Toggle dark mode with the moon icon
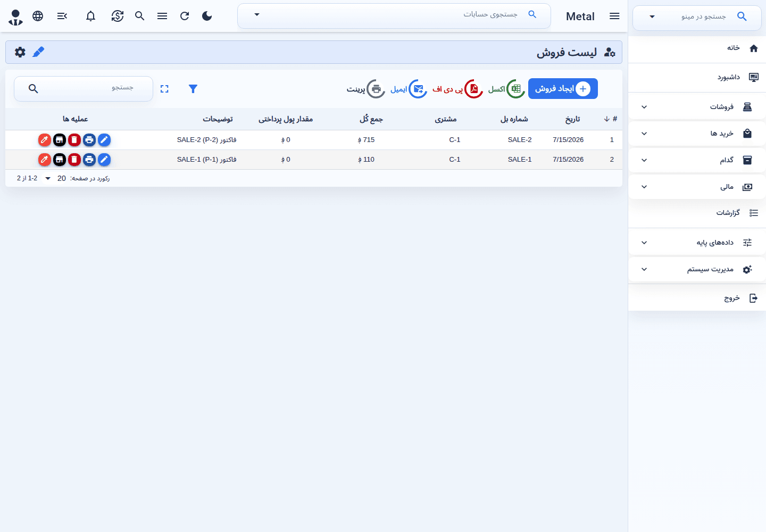The image size is (766, 532). coord(207,16)
